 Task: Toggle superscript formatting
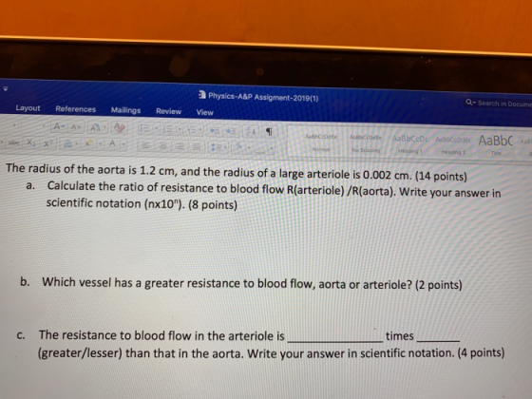tap(47, 143)
